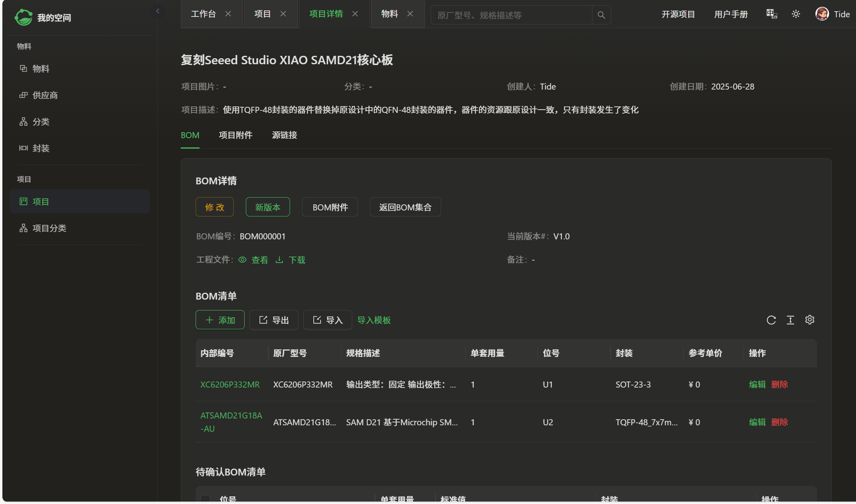Close the 物料 tab
Viewport: 856px width, 504px height.
[410, 14]
